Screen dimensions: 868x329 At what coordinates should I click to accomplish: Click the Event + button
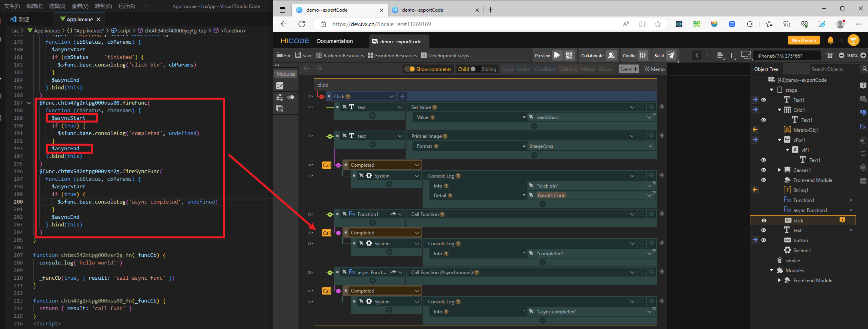tap(629, 69)
